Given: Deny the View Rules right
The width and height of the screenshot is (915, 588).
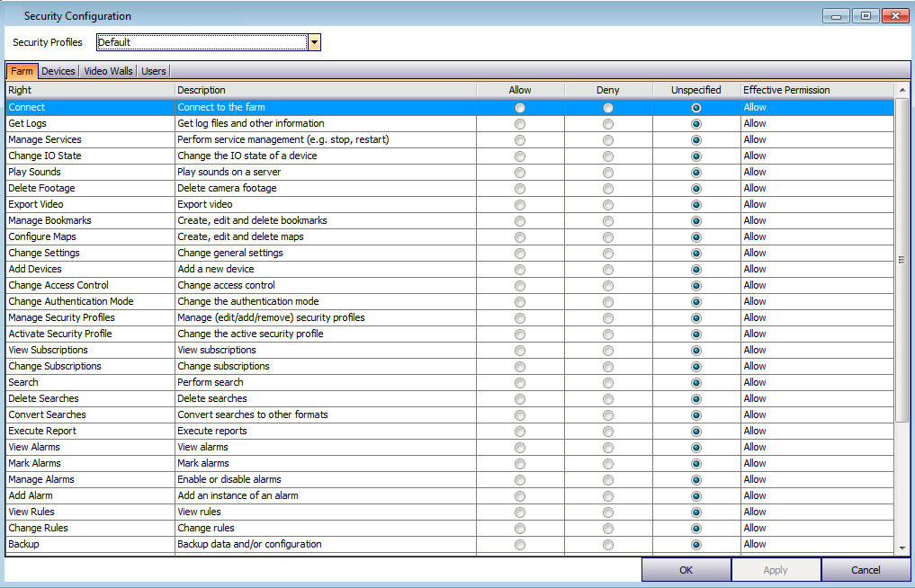Looking at the screenshot, I should click(x=608, y=512).
